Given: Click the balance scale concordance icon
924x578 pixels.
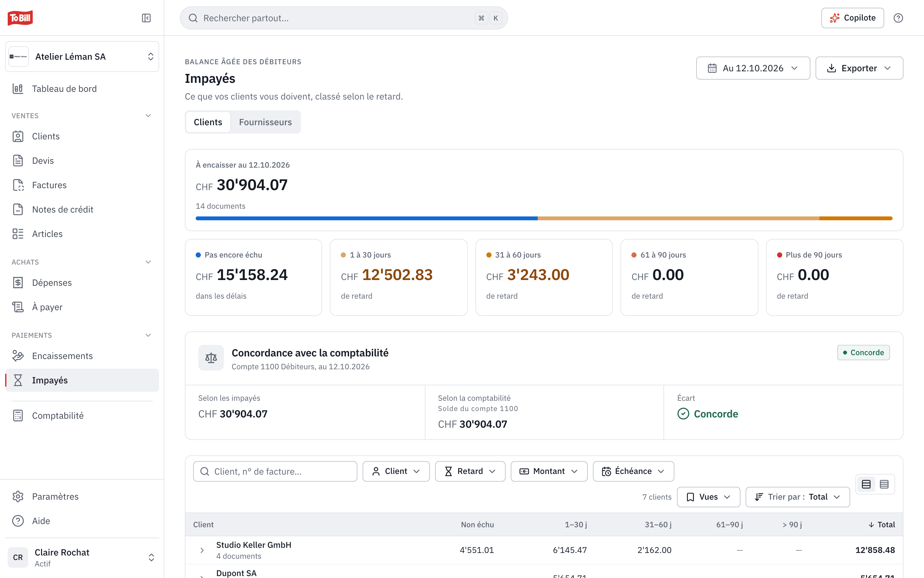Looking at the screenshot, I should click(211, 358).
